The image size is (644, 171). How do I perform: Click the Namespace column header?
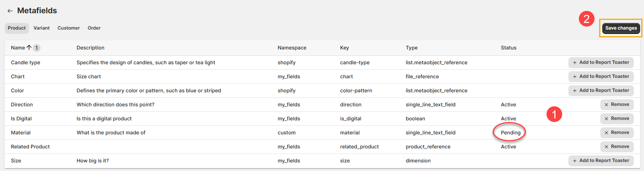tap(292, 48)
